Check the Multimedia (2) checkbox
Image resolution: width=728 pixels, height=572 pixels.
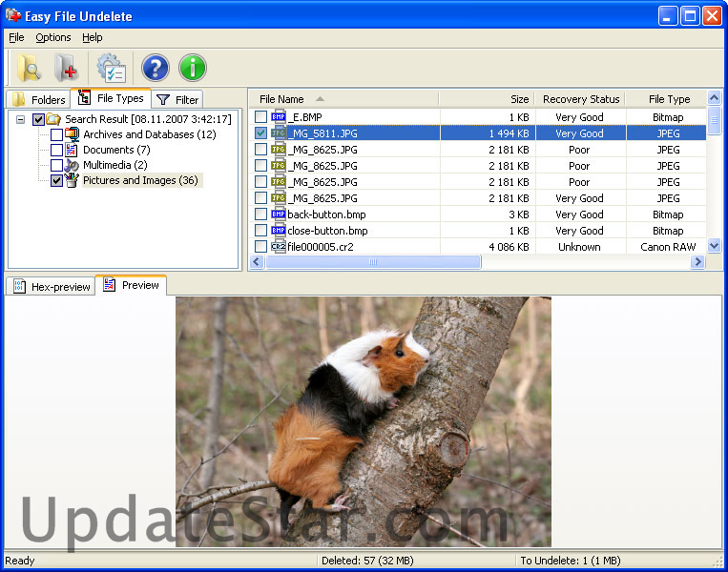coord(56,165)
